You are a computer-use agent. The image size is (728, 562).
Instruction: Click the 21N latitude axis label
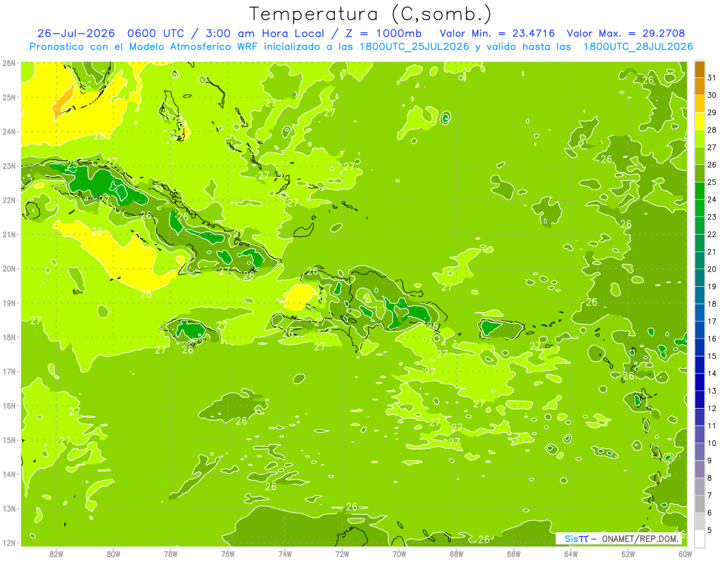[9, 234]
